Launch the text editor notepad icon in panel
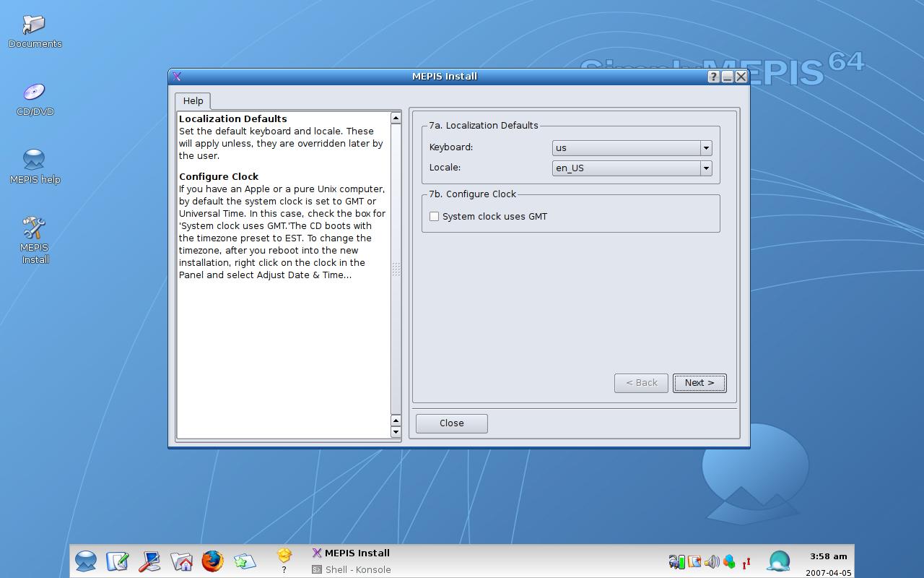Screen dimensions: 924x578 coord(118,561)
